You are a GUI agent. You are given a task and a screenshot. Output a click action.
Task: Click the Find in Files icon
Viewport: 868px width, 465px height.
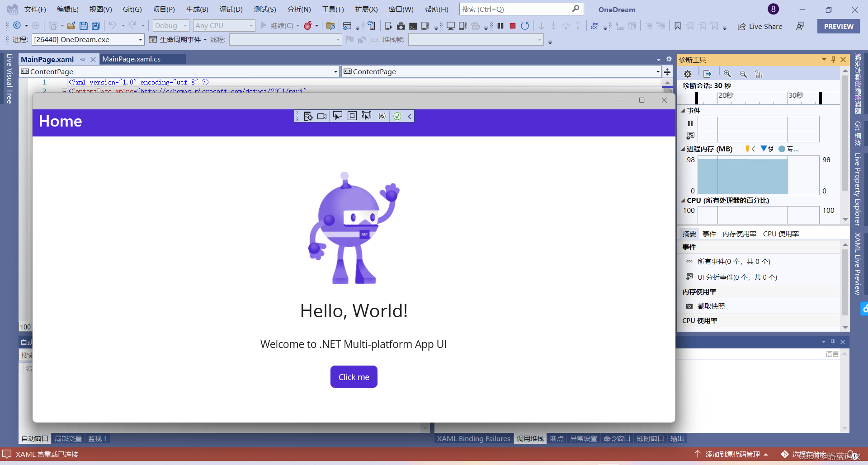click(x=330, y=26)
